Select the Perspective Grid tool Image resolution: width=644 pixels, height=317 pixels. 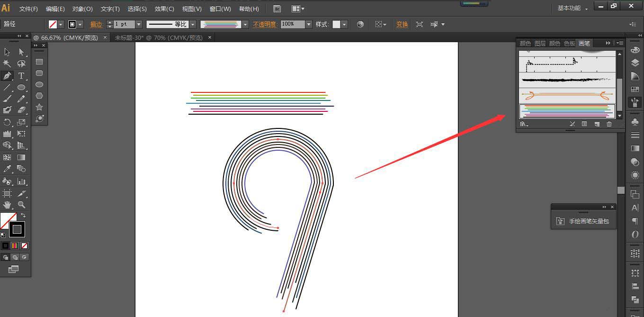tap(21, 145)
